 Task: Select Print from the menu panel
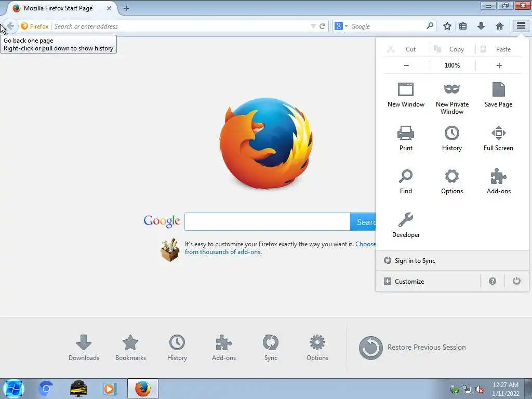406,138
